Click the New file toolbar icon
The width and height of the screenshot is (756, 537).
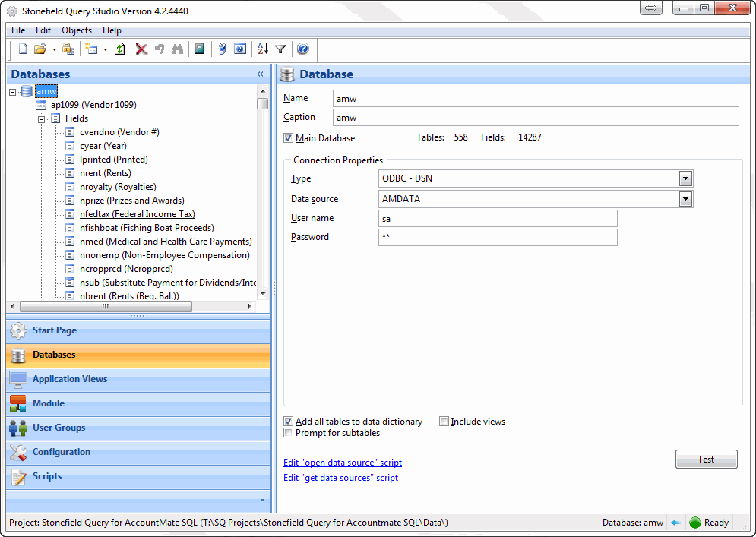(x=21, y=49)
